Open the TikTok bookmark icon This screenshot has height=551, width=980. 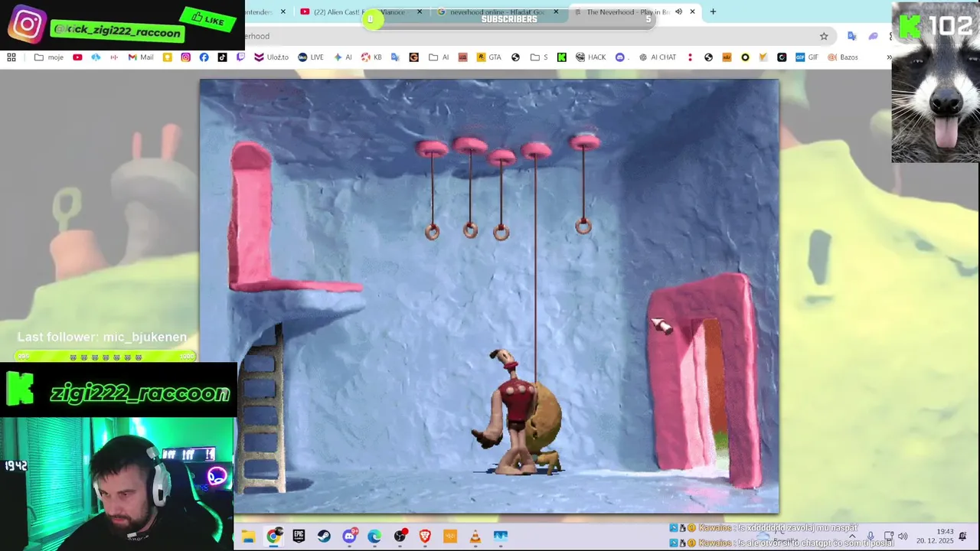pos(222,57)
